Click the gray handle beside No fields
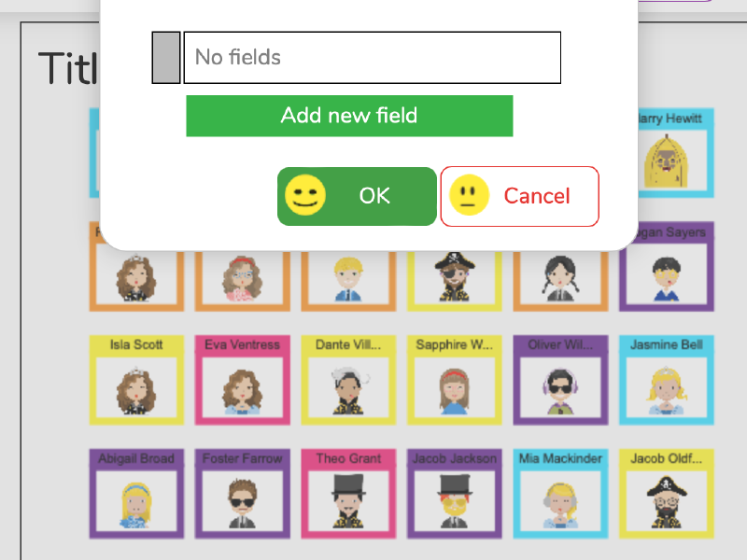 (166, 58)
